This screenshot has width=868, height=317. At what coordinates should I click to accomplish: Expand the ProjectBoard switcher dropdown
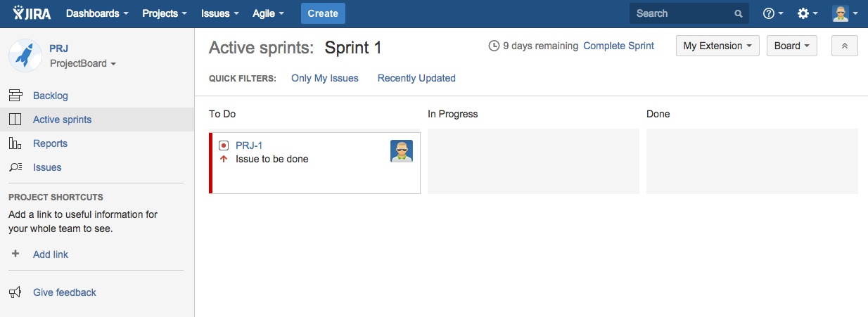tap(83, 63)
